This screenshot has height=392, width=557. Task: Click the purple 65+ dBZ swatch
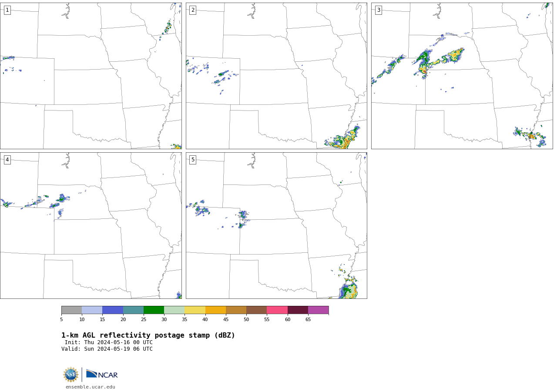pyautogui.click(x=318, y=310)
